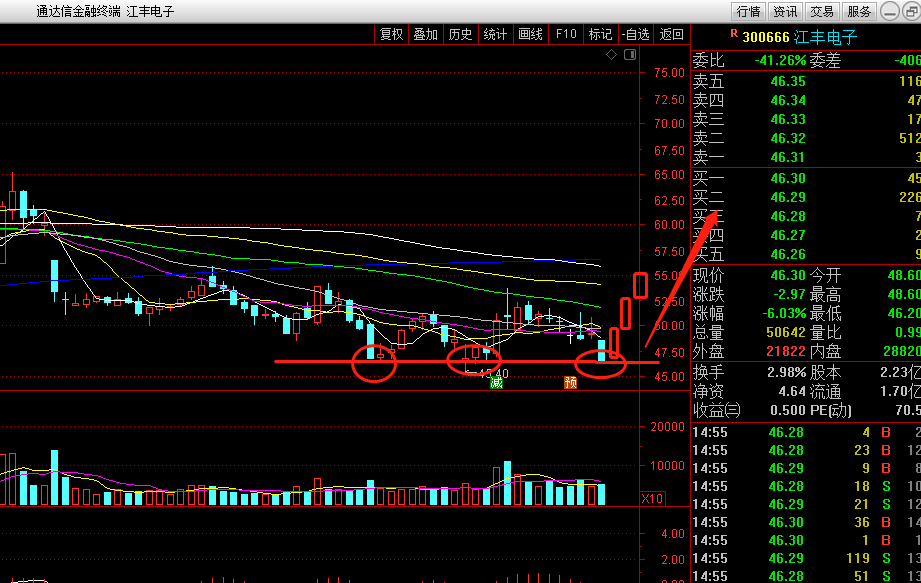Select the 14:55 trade of 23 lots

806,450
